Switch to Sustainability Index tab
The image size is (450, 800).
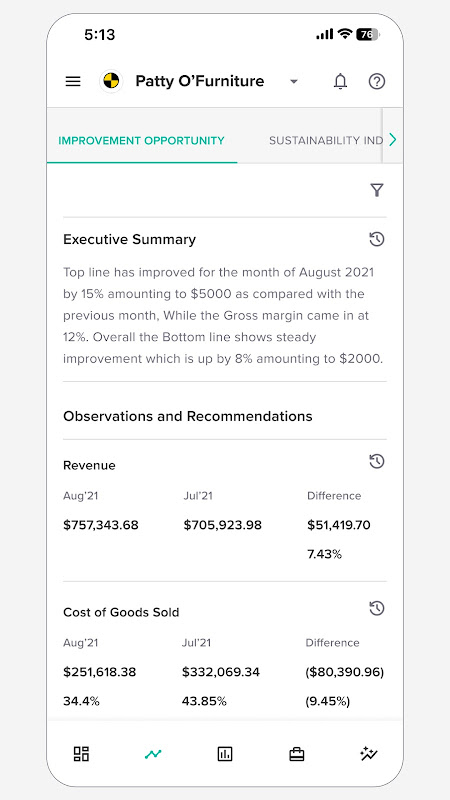pyautogui.click(x=326, y=140)
